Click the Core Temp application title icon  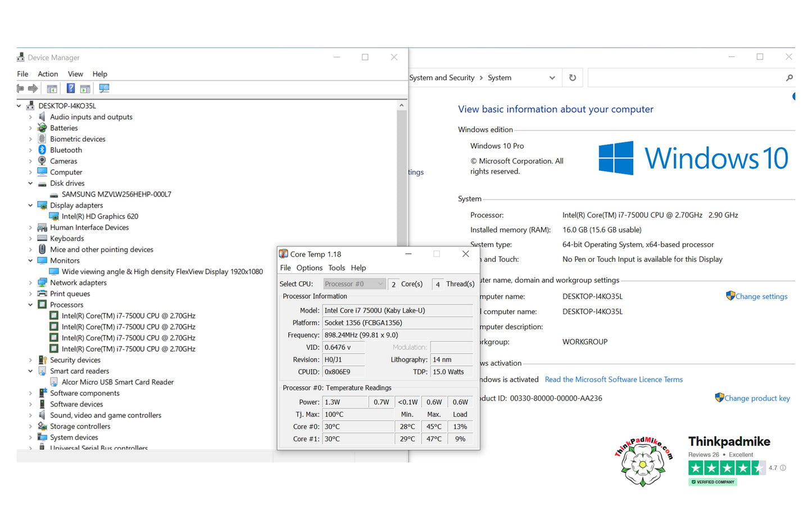click(x=284, y=254)
